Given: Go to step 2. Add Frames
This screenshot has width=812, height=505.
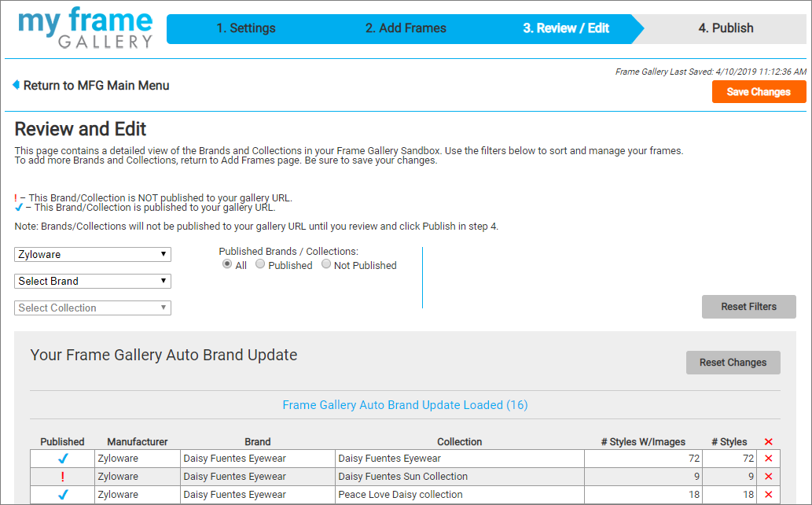Looking at the screenshot, I should [406, 28].
